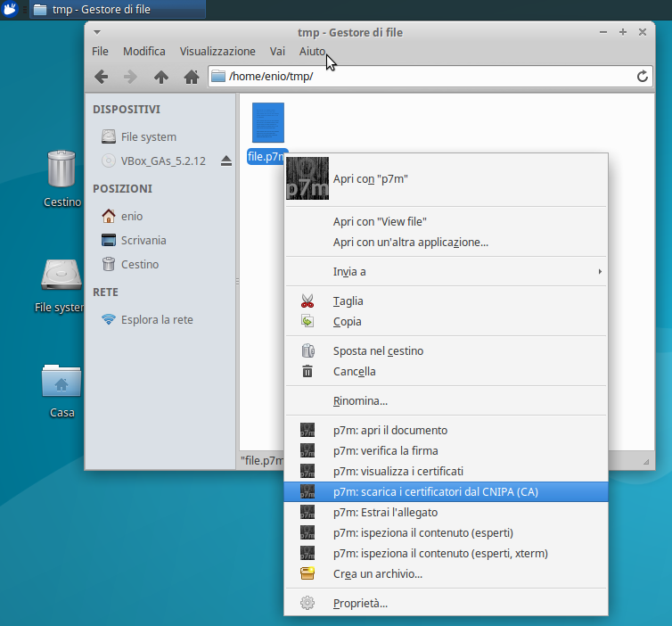Reload the folder using the refresh icon
The width and height of the screenshot is (672, 626).
(x=642, y=77)
